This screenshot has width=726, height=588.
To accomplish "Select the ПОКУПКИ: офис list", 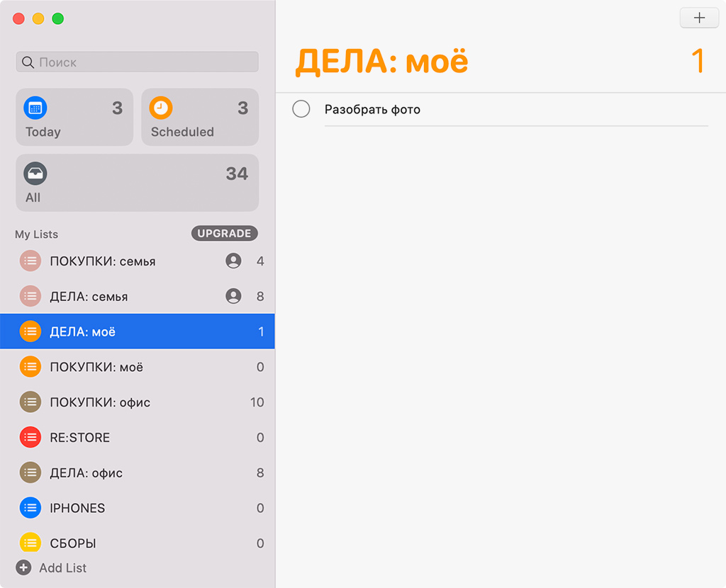I will tap(138, 402).
